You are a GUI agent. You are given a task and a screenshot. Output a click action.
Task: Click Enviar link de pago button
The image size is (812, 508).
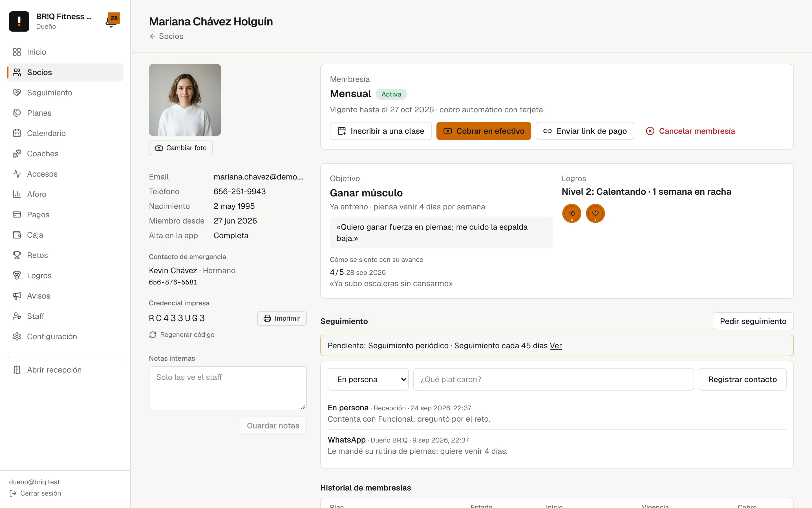pos(585,131)
